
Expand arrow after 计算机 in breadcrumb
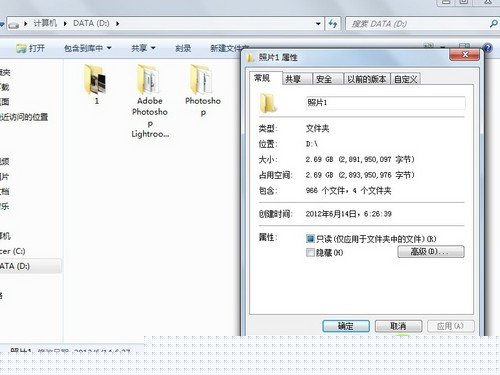point(65,24)
